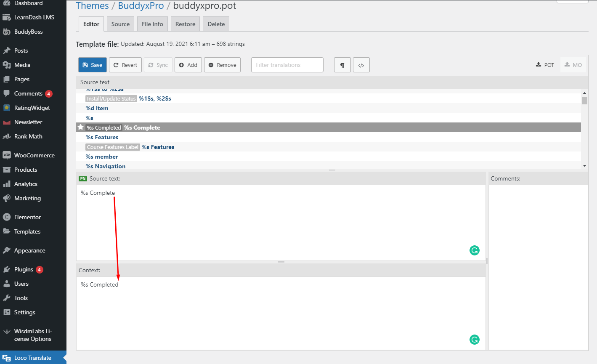
Task: Click the Save button in toolbar
Action: click(x=92, y=65)
